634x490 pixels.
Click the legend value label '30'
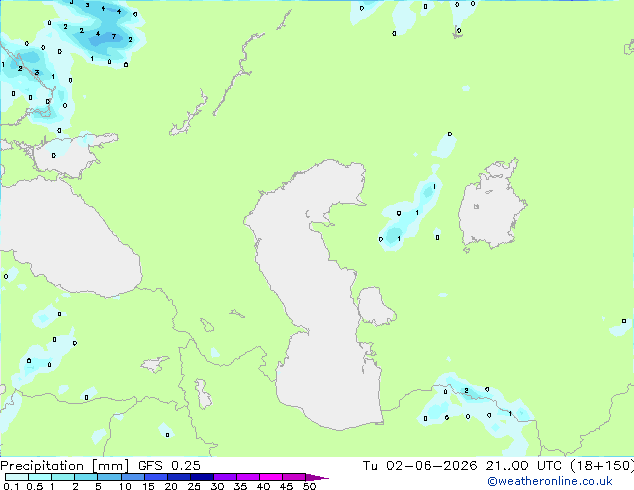click(217, 486)
